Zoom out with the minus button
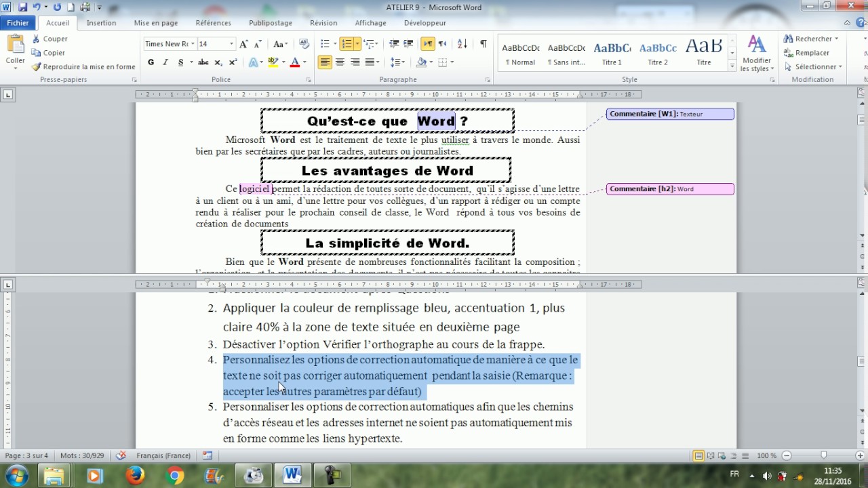This screenshot has height=488, width=868. click(787, 455)
